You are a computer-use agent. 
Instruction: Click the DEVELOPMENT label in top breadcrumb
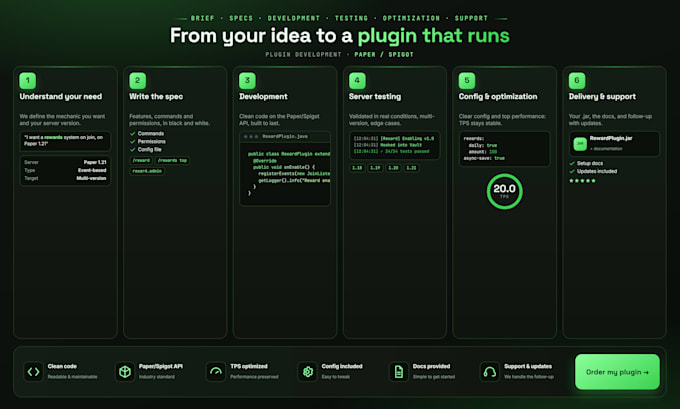pyautogui.click(x=294, y=18)
